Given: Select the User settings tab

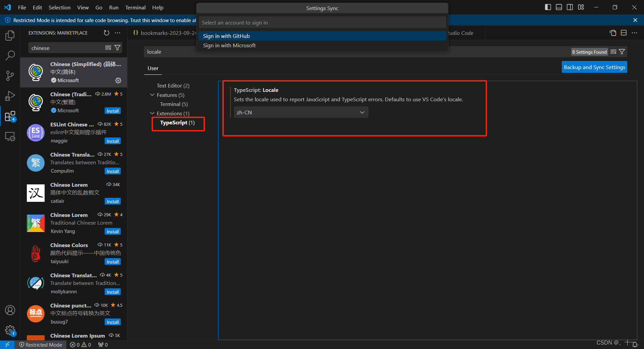Looking at the screenshot, I should [153, 68].
